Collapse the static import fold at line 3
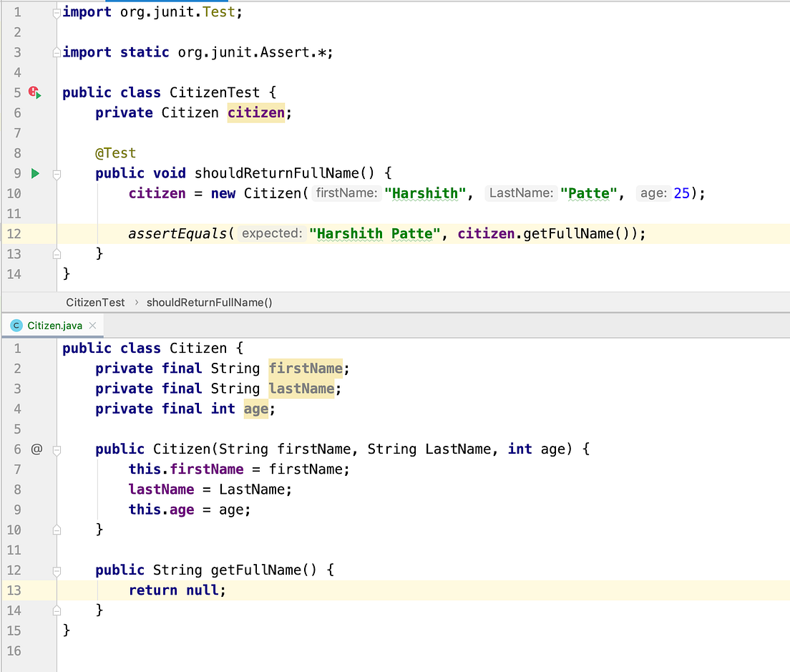The width and height of the screenshot is (790, 672). [55, 52]
